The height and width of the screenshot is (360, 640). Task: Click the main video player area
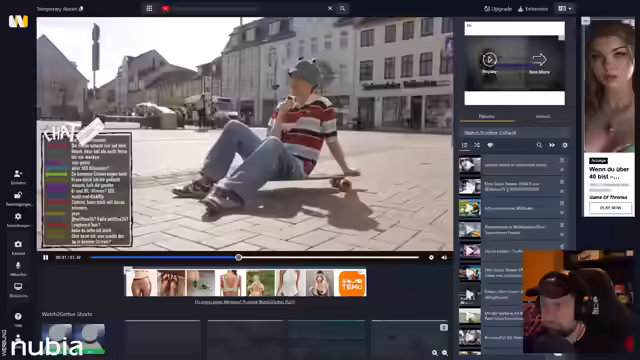point(245,133)
